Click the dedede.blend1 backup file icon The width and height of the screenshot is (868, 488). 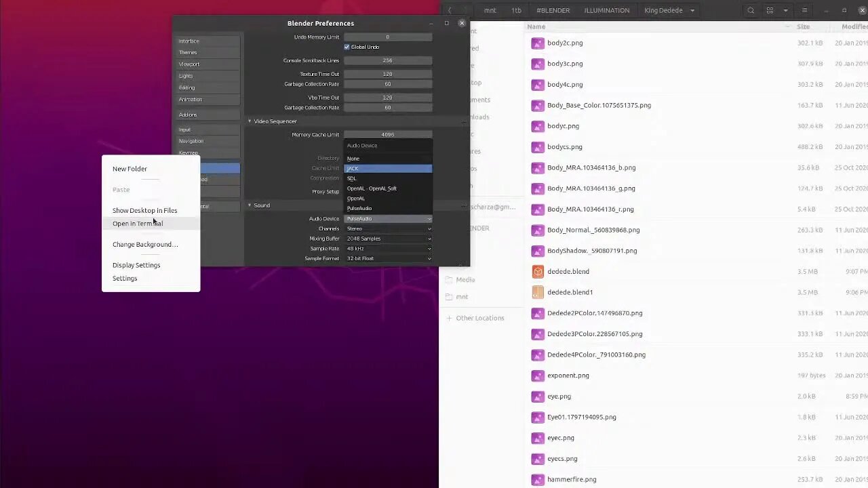pyautogui.click(x=538, y=292)
